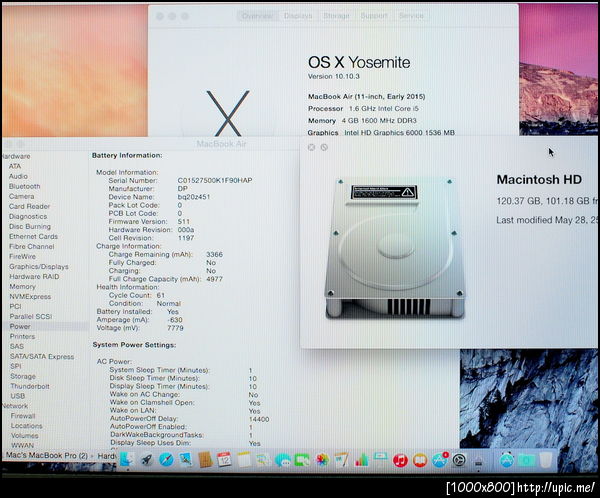Screen dimensions: 600x498
Task: Select Camera in the sidebar
Action: (21, 196)
